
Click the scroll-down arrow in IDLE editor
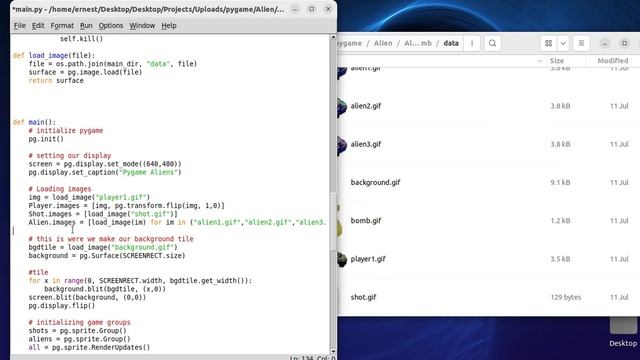[x=333, y=351]
